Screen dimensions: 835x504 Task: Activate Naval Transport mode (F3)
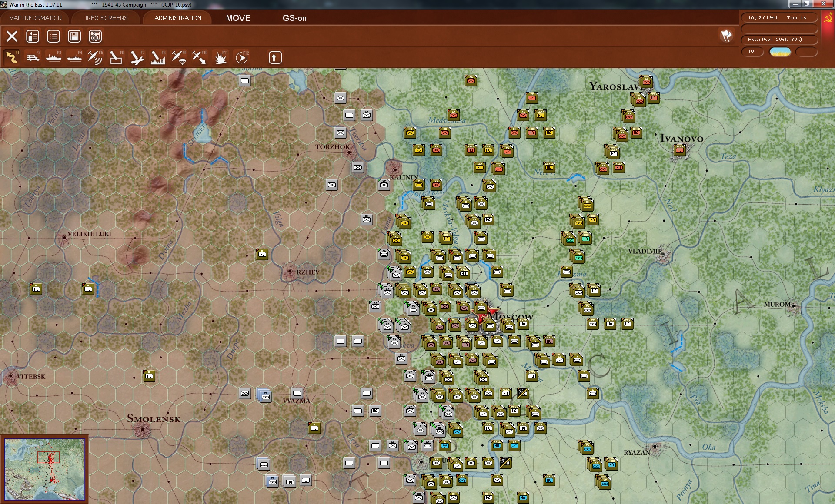click(53, 57)
